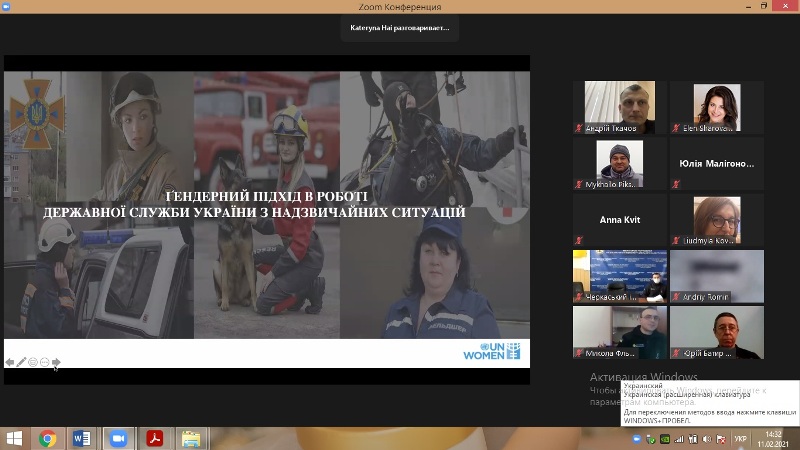Open the УКР keyboard language switcher
Viewport: 800px width, 450px height.
(x=740, y=438)
